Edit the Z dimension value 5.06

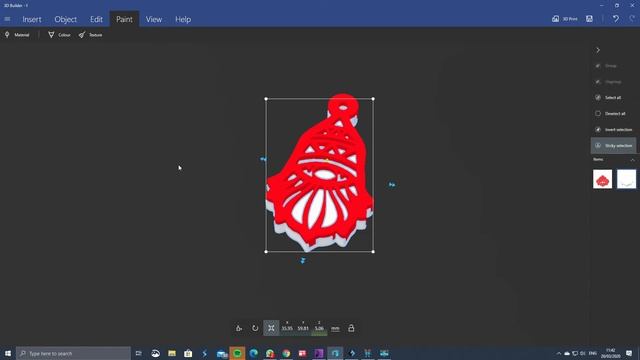pos(319,328)
